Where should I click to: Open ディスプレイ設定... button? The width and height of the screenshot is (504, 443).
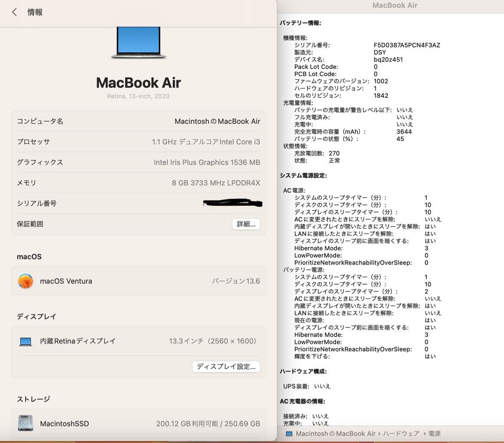coord(226,367)
